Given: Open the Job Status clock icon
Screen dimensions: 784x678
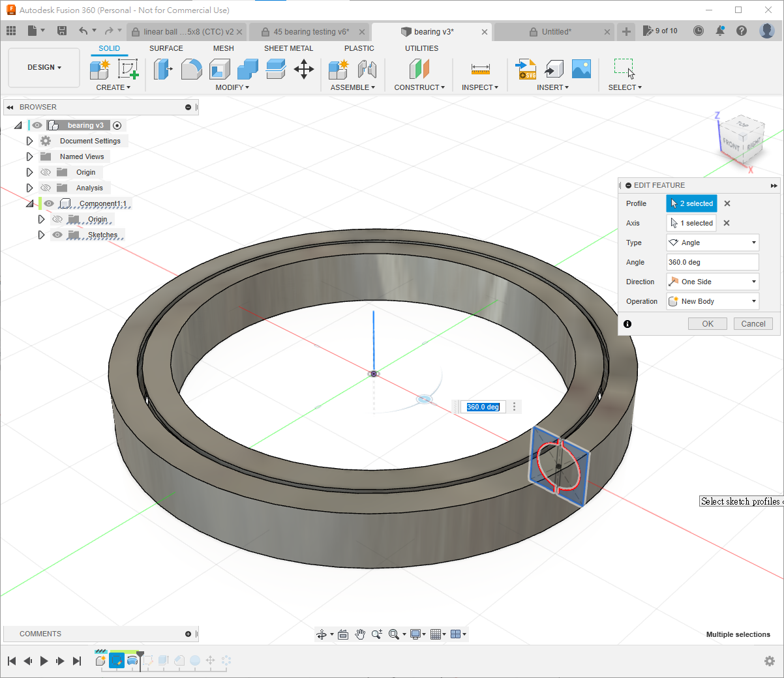Looking at the screenshot, I should 699,31.
